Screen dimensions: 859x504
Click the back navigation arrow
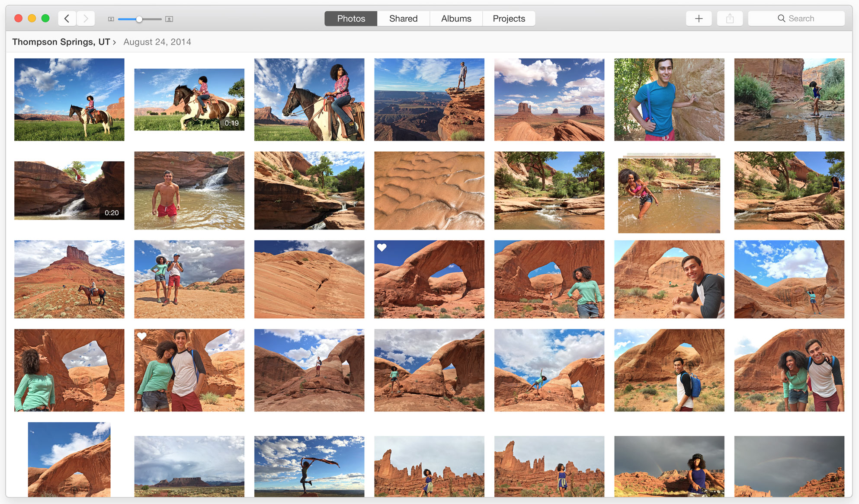(x=67, y=19)
